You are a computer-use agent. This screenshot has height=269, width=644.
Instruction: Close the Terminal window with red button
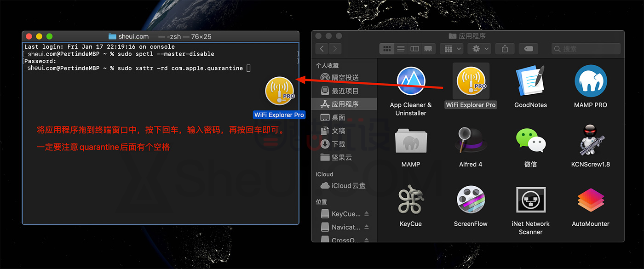[29, 36]
